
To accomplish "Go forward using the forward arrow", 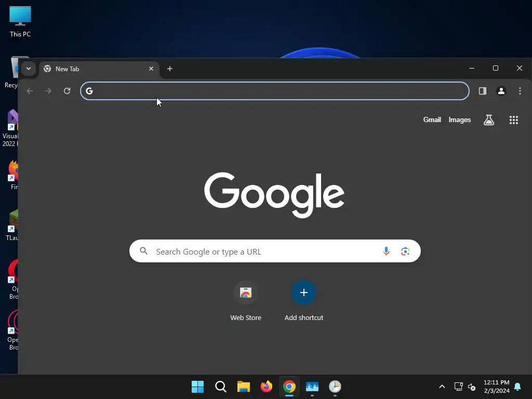I will 48,91.
